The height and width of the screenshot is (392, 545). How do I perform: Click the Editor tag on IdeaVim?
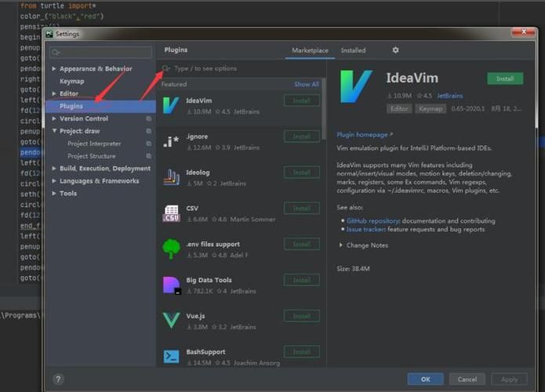click(x=399, y=109)
